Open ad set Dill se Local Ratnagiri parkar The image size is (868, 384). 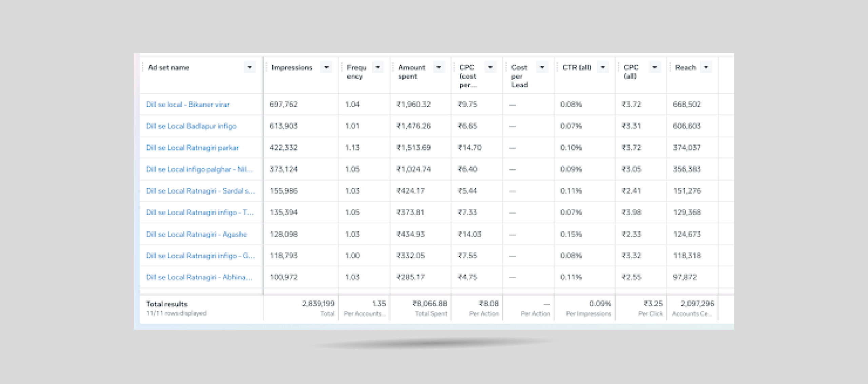[192, 148]
